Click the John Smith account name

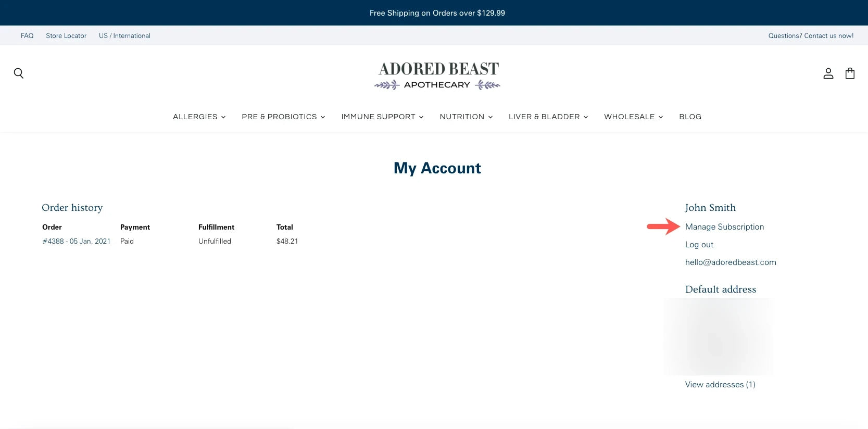(710, 208)
